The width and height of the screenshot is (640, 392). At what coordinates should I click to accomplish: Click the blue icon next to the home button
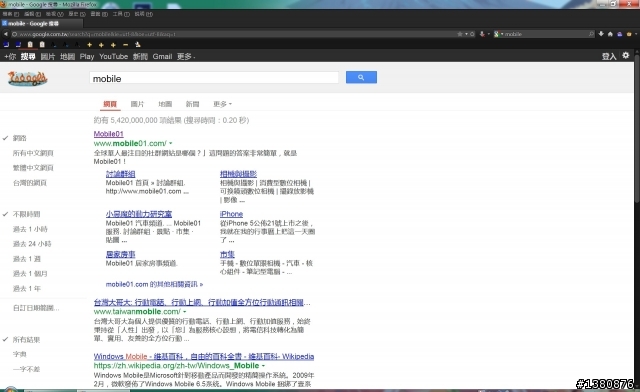click(620, 34)
